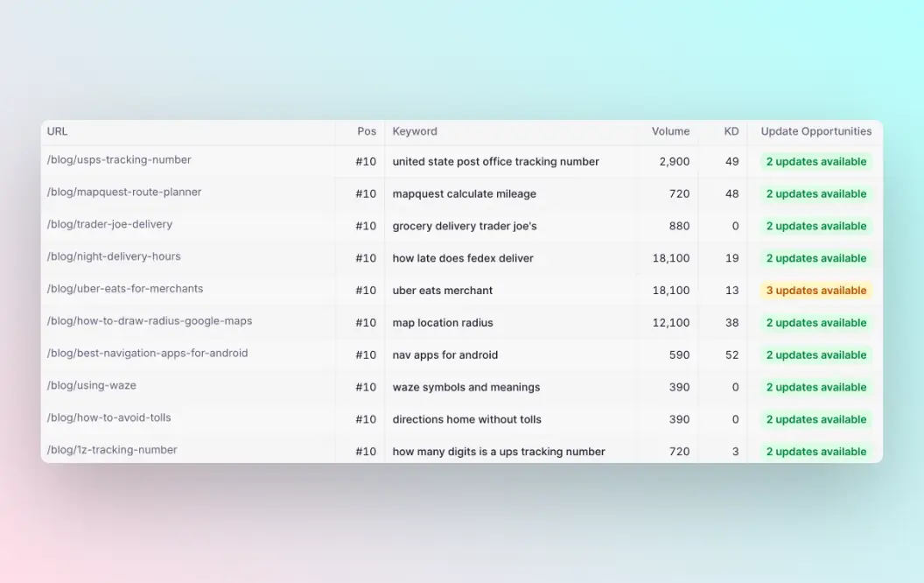This screenshot has height=583, width=924.
Task: Select keyword mapquest calculate mileage
Action: pos(465,194)
